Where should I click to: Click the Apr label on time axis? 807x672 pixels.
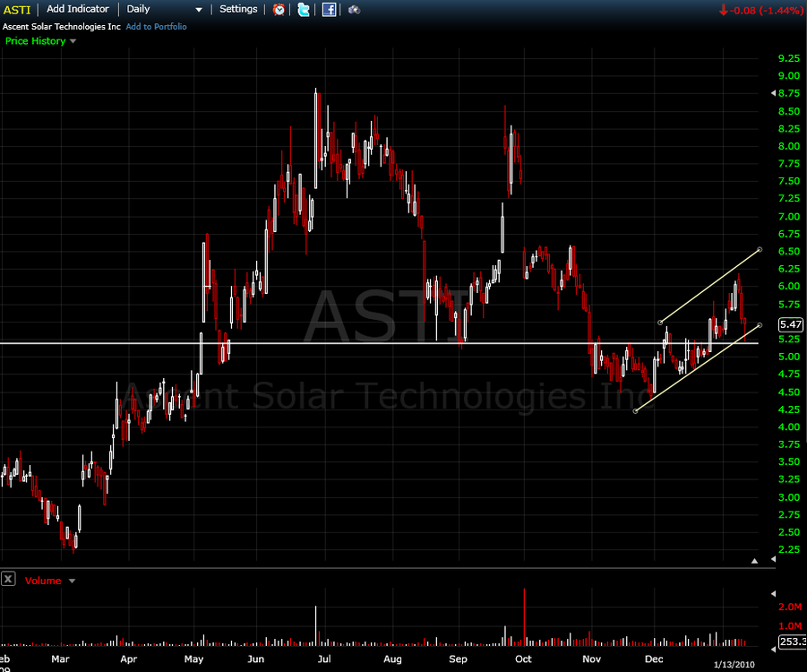point(129,659)
